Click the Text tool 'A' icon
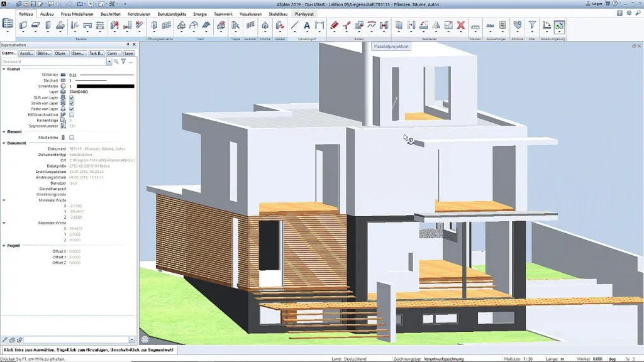The height and width of the screenshot is (362, 644). pos(307,26)
